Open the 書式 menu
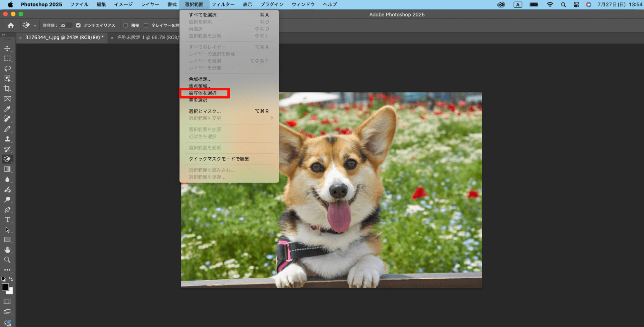This screenshot has width=644, height=327. tap(172, 5)
